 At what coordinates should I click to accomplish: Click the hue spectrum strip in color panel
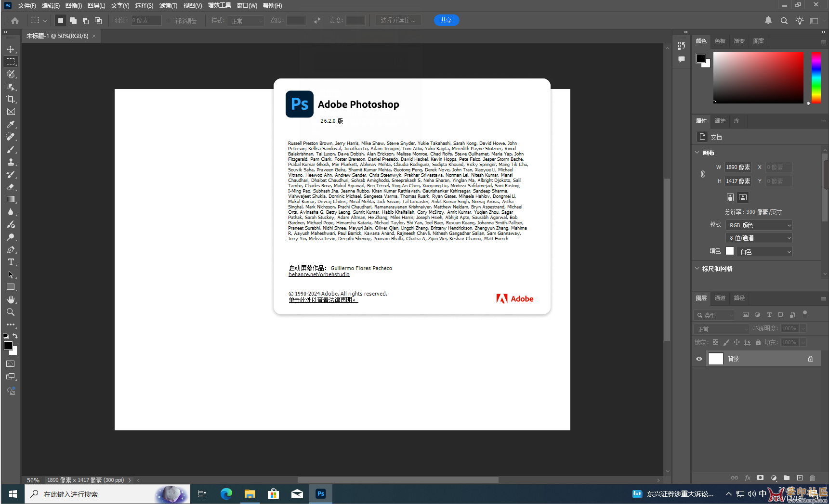pos(816,78)
